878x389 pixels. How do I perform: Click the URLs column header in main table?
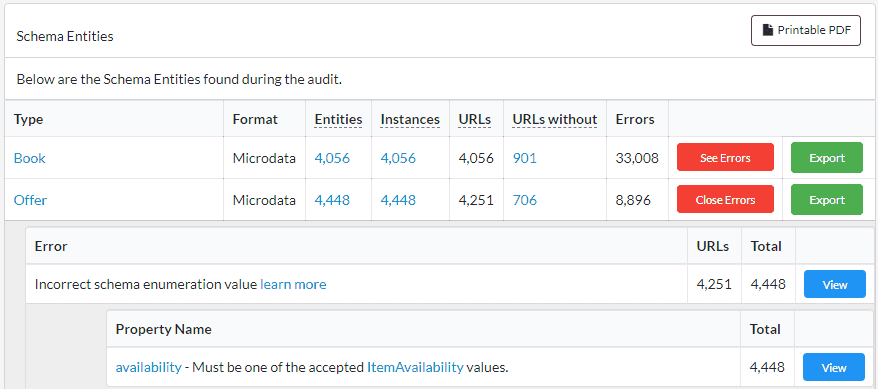475,119
